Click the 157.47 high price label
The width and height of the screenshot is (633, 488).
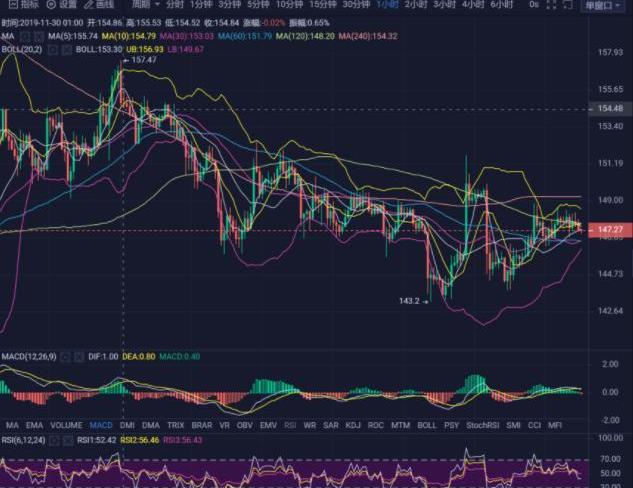tap(143, 60)
